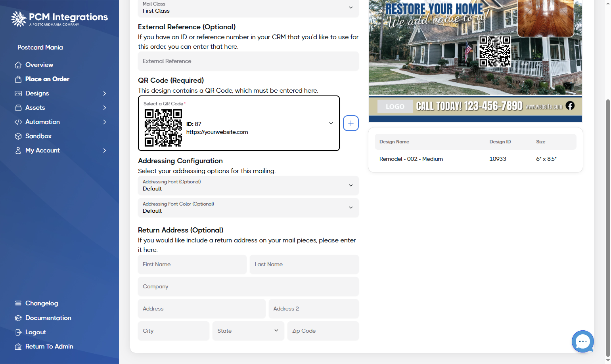Click the Overview home icon
The width and height of the screenshot is (611, 364).
pyautogui.click(x=18, y=65)
